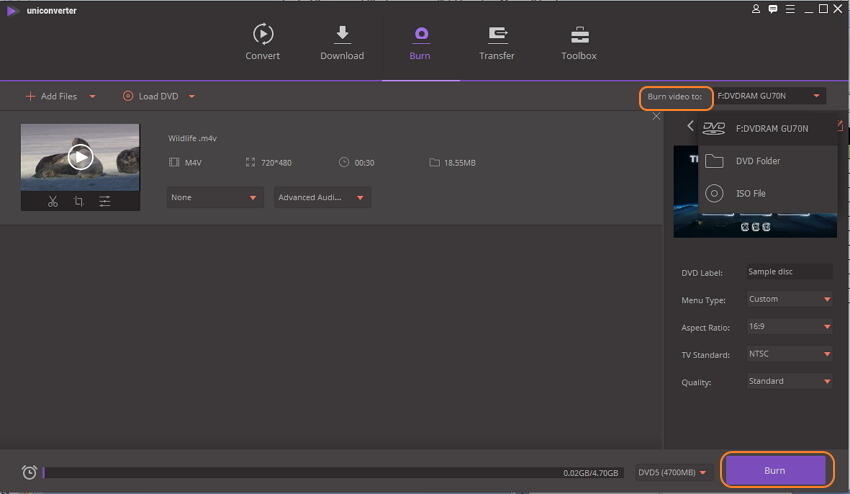The width and height of the screenshot is (850, 494).
Task: Open the TV Standard dropdown
Action: click(789, 354)
